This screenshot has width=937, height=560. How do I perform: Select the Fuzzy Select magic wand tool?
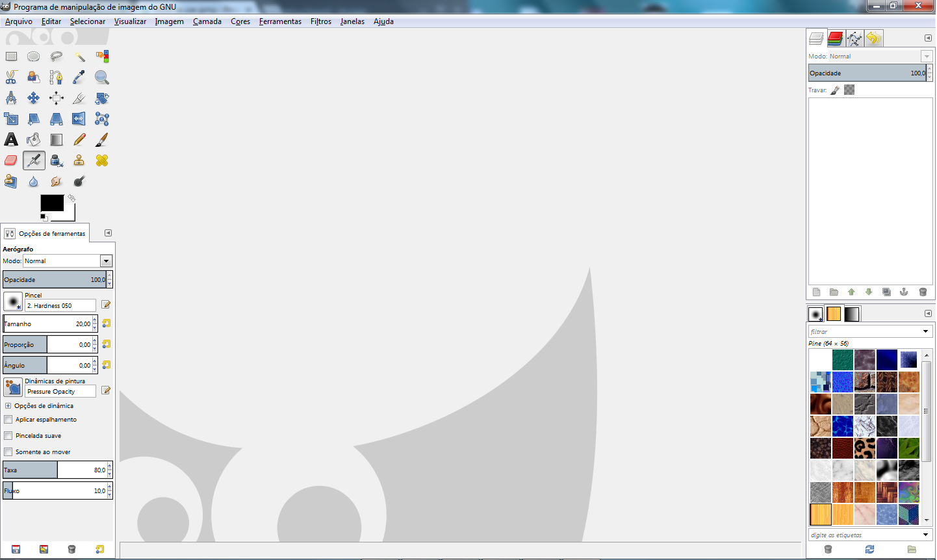click(x=79, y=57)
